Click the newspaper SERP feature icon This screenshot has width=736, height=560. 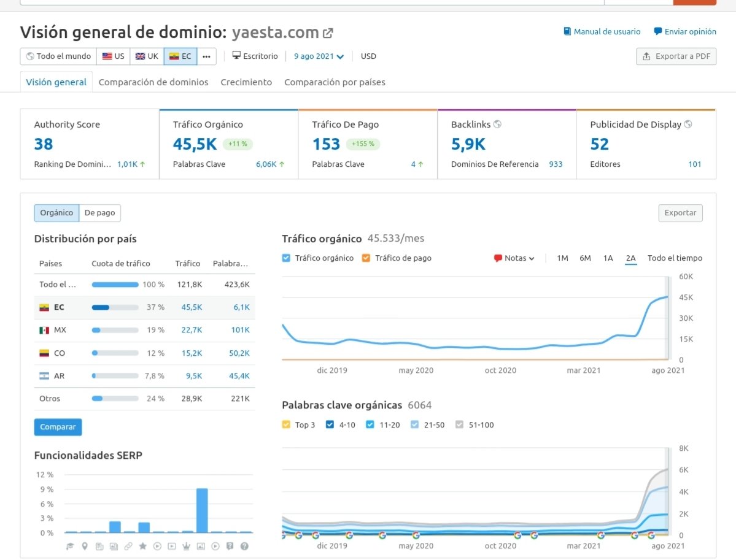(99, 546)
